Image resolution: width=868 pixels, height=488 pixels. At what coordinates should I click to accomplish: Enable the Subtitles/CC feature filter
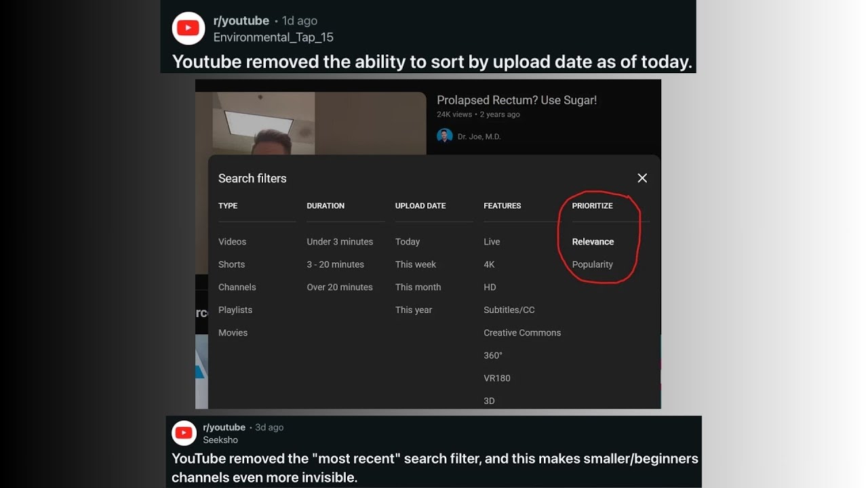tap(509, 310)
